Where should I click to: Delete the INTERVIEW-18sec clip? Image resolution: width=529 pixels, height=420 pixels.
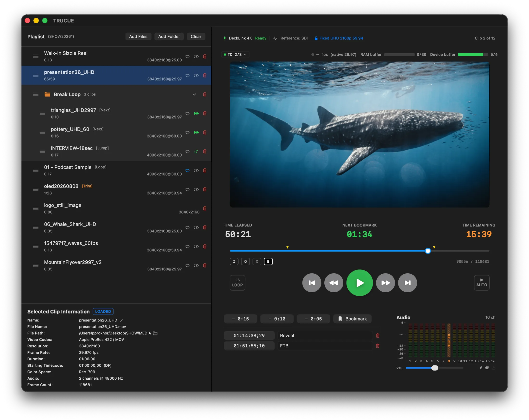[205, 151]
